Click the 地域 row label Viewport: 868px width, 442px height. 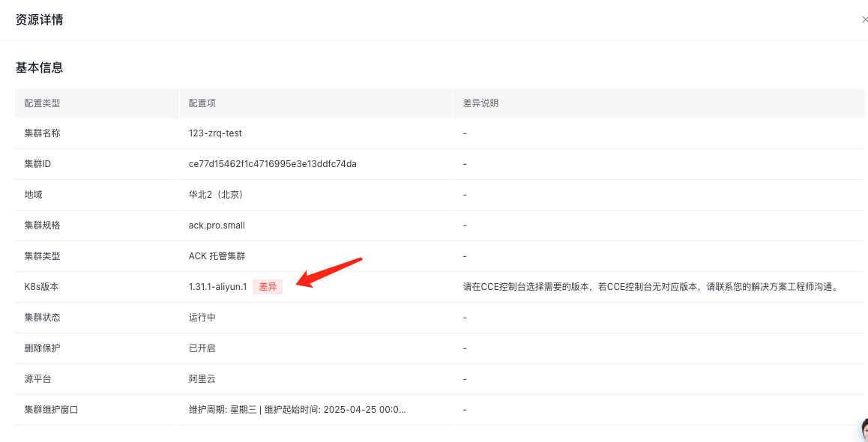coord(33,195)
